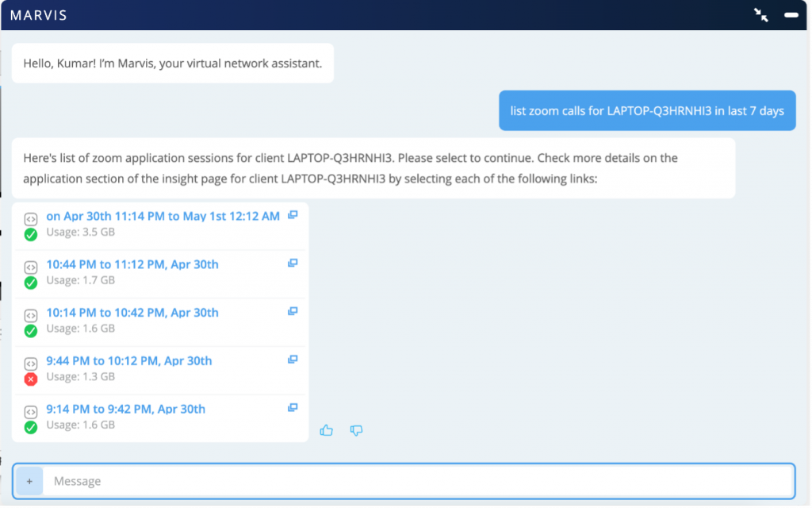Click the thumbs down feedback icon
Screen dimensions: 812x508
click(x=356, y=430)
